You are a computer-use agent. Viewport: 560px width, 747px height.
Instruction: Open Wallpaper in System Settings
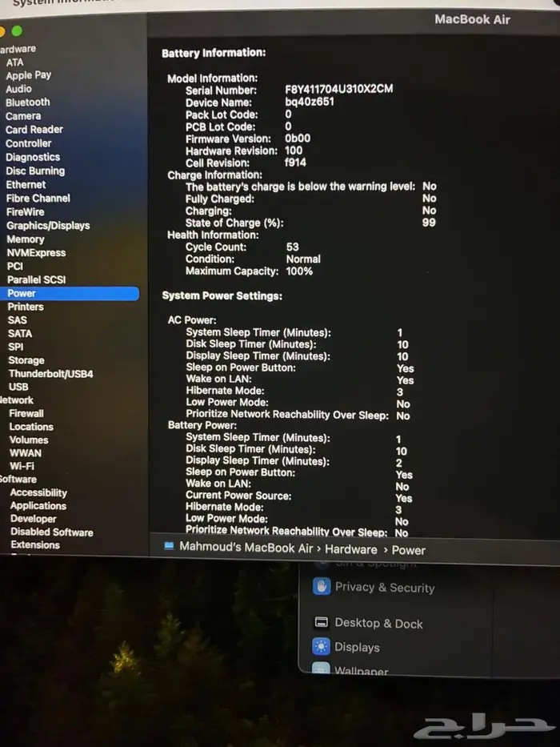pyautogui.click(x=362, y=671)
